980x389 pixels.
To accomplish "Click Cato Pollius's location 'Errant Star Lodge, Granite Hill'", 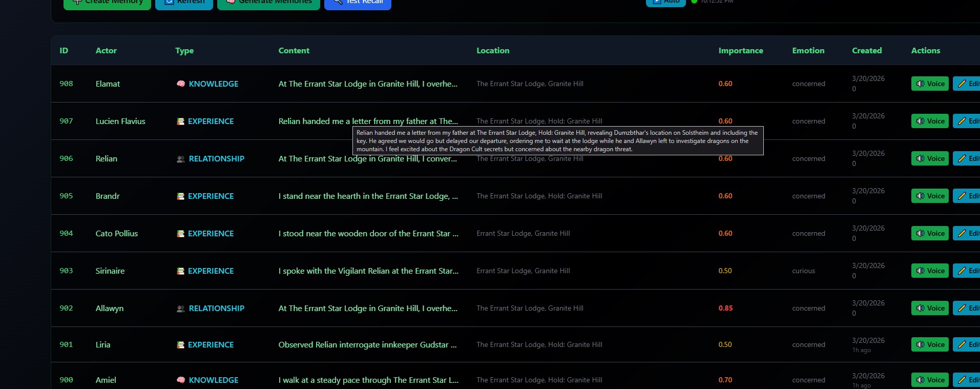I will 523,233.
